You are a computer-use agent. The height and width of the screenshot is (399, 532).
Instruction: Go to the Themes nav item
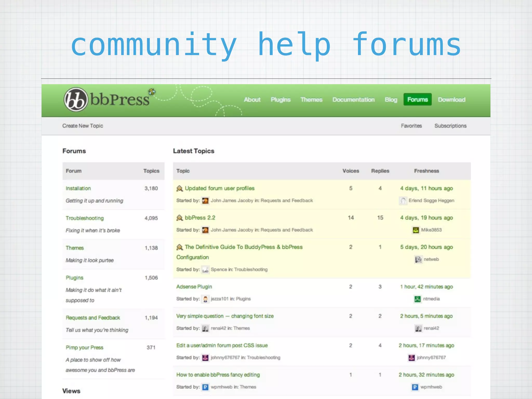point(311,99)
